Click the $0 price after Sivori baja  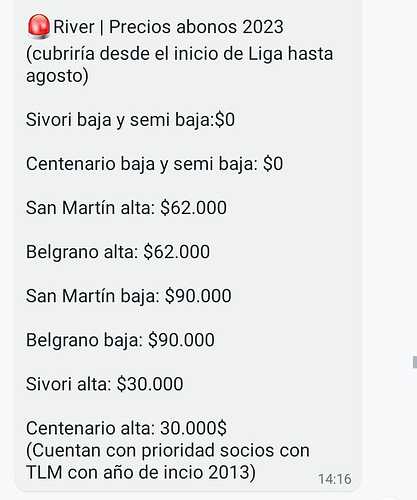(x=225, y=120)
